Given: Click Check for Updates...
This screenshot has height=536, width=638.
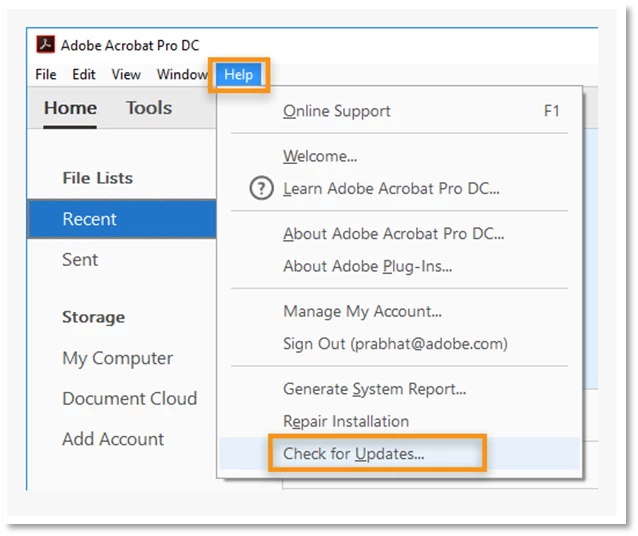Looking at the screenshot, I should point(400,453).
